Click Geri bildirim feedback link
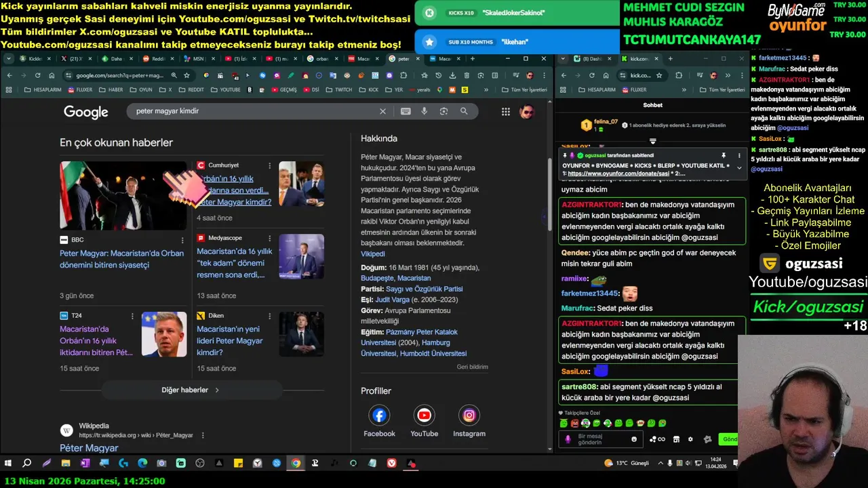Image resolution: width=868 pixels, height=488 pixels. click(x=472, y=367)
